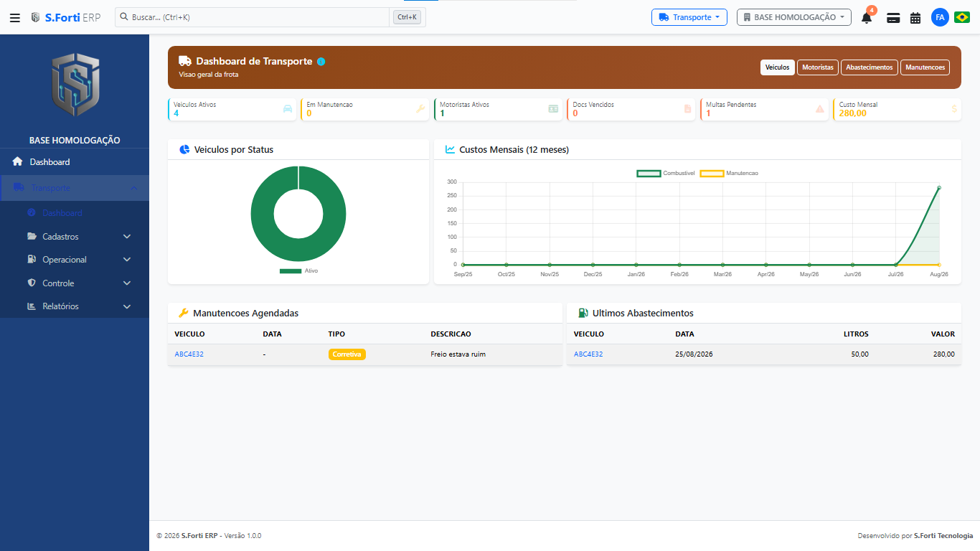Screen dimensions: 980x551
Task: Click the S.Forti ERP logo in navbar
Action: click(65, 17)
